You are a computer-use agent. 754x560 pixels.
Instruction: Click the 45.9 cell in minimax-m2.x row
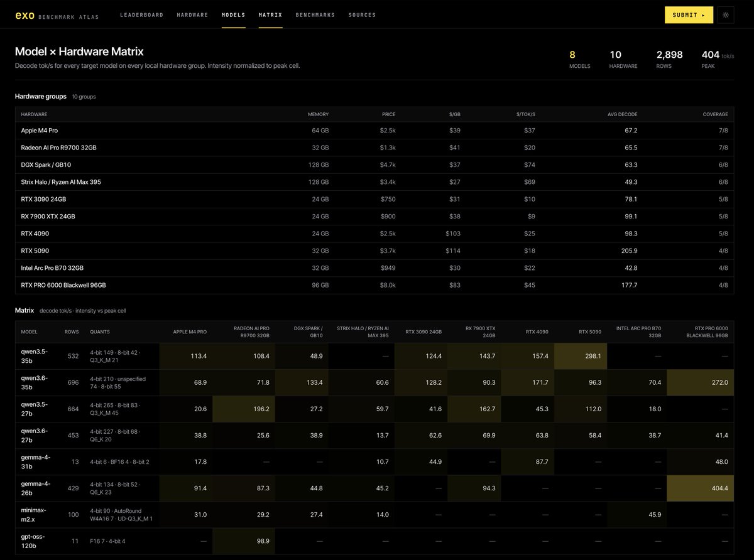point(637,514)
